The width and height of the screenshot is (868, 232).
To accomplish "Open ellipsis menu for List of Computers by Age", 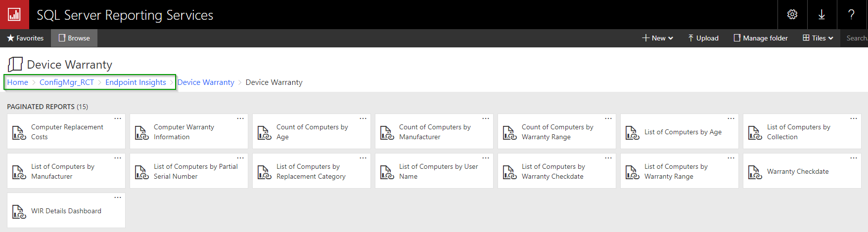I will tap(731, 118).
